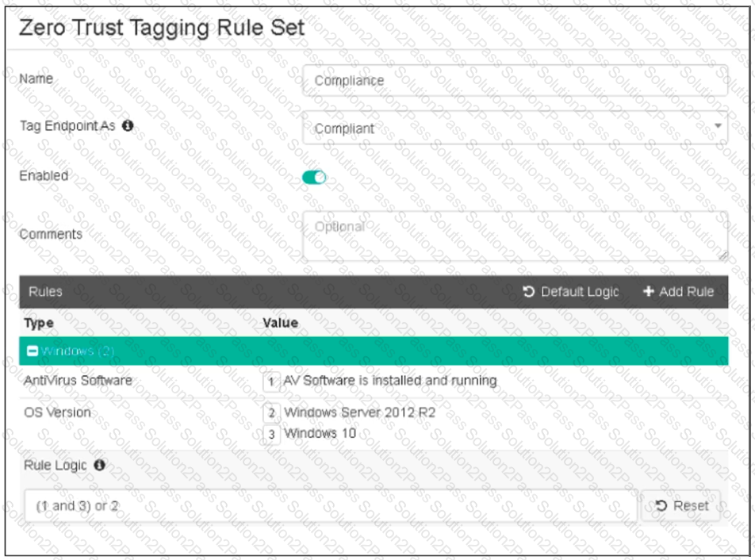Select the AntiVirus Software rule row
Screen dimensions: 755x560
[x=374, y=382]
